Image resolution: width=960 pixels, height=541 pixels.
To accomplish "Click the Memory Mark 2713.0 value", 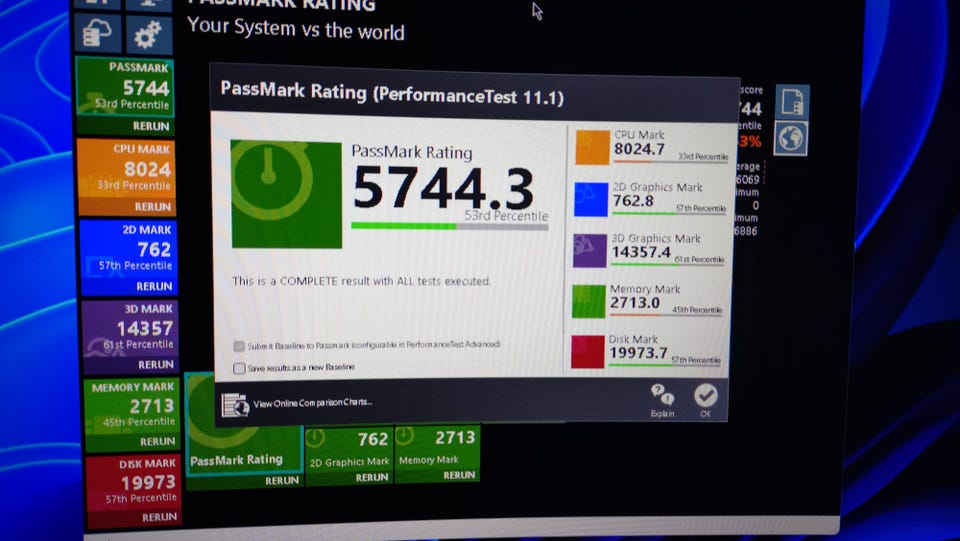I will pos(635,302).
